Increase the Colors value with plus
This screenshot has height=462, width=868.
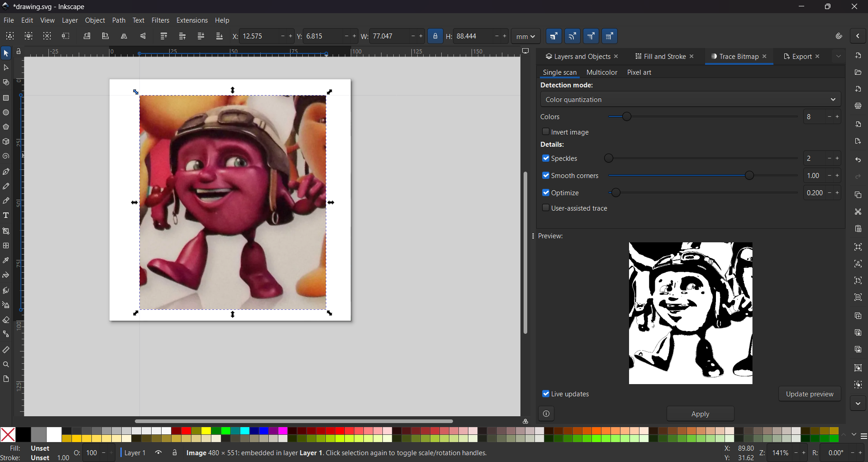pos(838,116)
